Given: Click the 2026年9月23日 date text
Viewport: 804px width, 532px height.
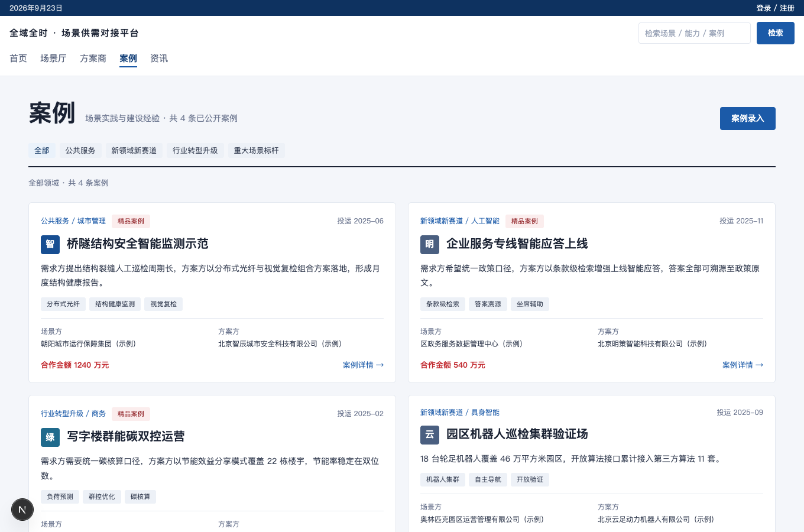Looking at the screenshot, I should (x=36, y=8).
